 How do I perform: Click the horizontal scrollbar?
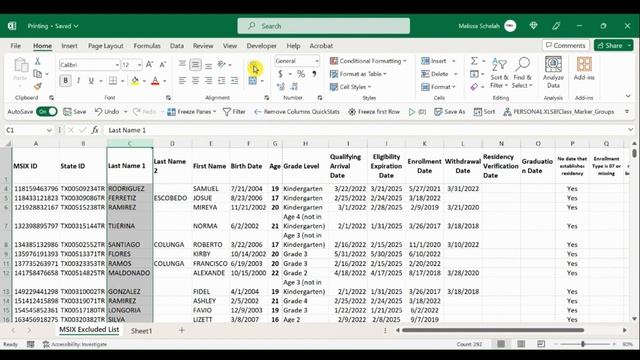[493, 330]
